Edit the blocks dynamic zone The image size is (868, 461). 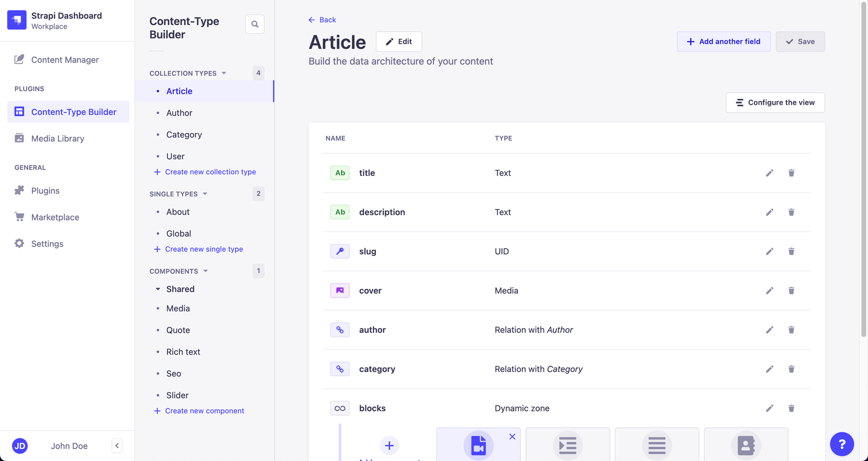769,408
